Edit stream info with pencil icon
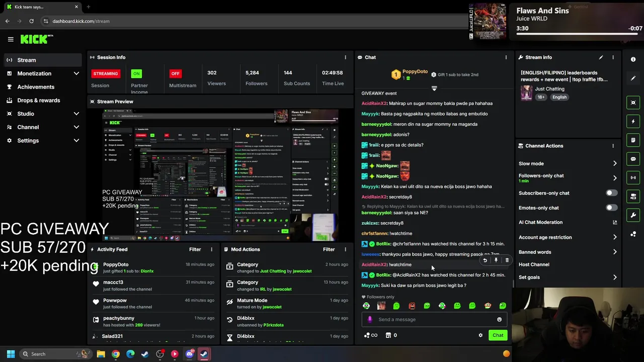The width and height of the screenshot is (644, 362). [601, 57]
